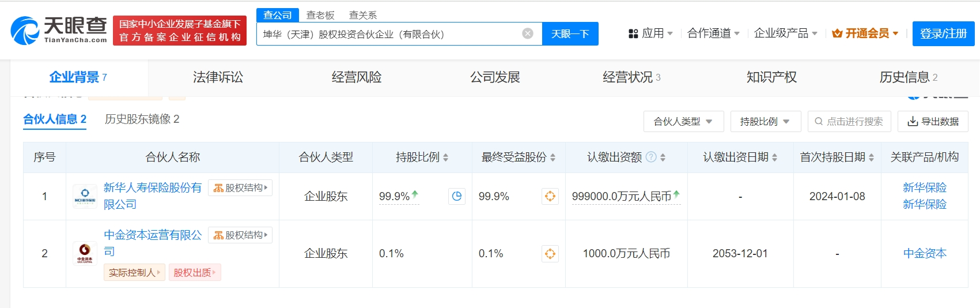The height and width of the screenshot is (308, 980).
Task: Open the 合伙人类型 filter dropdown
Action: 683,121
